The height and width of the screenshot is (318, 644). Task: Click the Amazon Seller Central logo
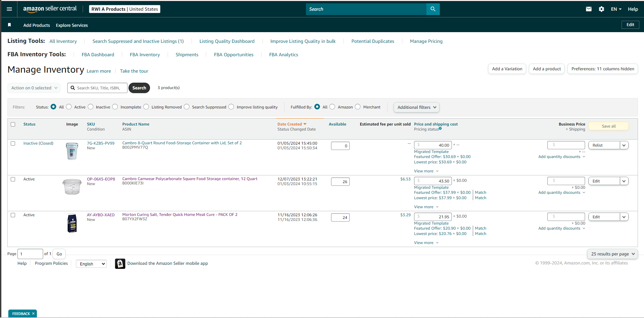[50, 9]
